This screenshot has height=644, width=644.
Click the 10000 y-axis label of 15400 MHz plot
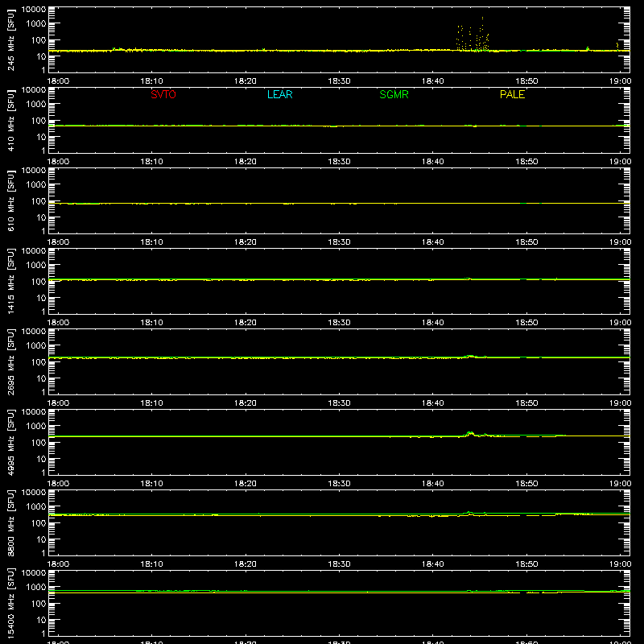pyautogui.click(x=34, y=573)
